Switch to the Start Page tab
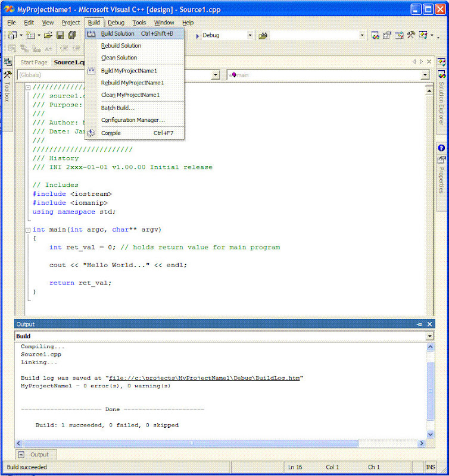The image size is (449, 476). [34, 62]
